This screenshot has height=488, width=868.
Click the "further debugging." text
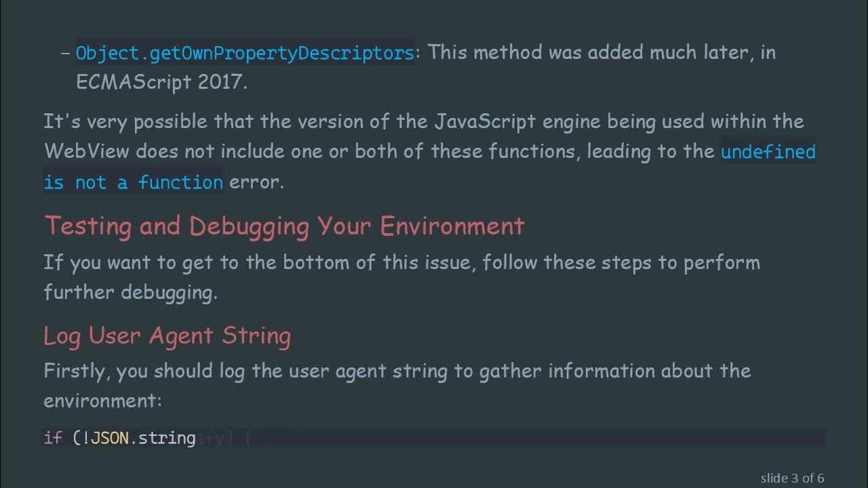(130, 292)
